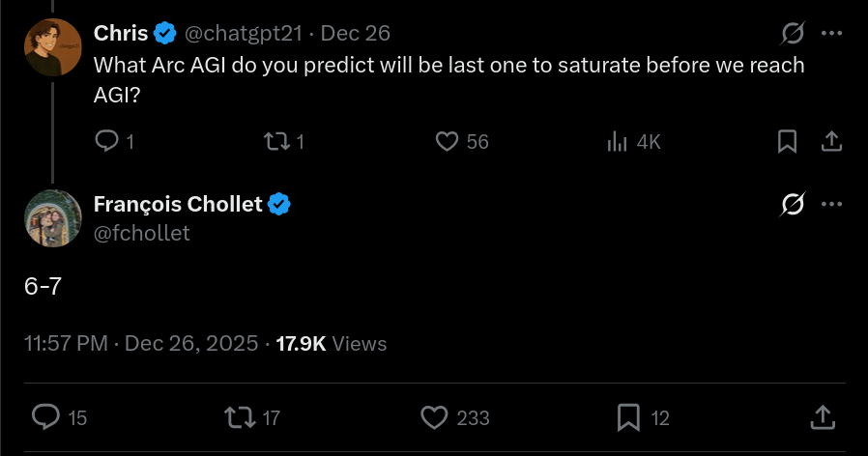The image size is (868, 456).
Task: Open Grok icon on Chris's tweet
Action: [793, 34]
